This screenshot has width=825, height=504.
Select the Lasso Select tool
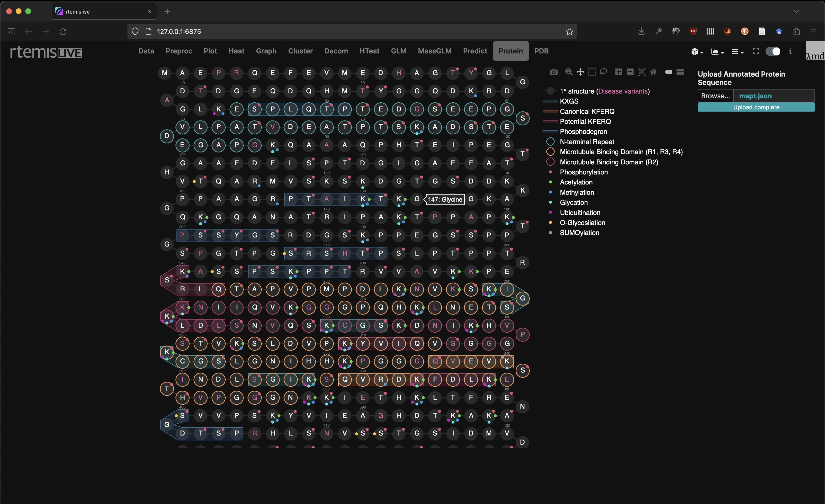click(603, 72)
